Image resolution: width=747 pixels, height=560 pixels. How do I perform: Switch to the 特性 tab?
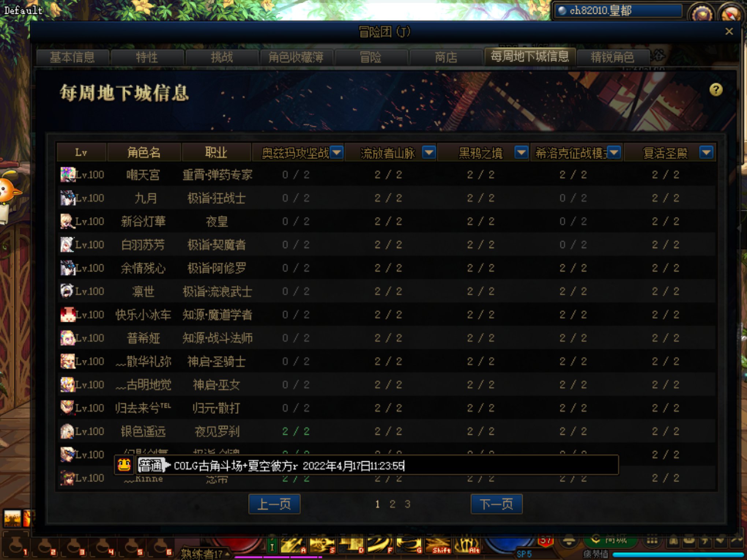tap(147, 57)
